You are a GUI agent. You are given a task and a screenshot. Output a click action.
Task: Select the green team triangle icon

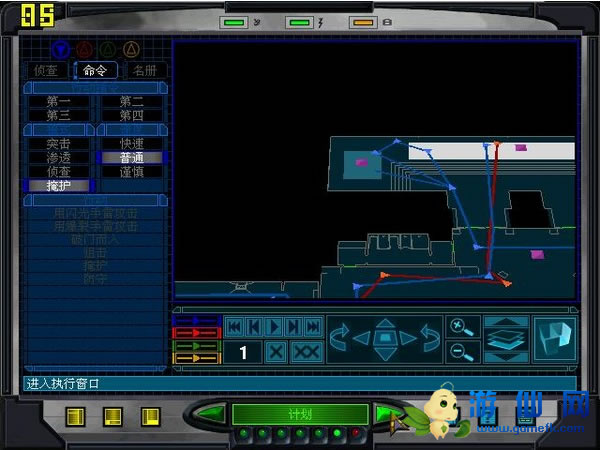108,50
